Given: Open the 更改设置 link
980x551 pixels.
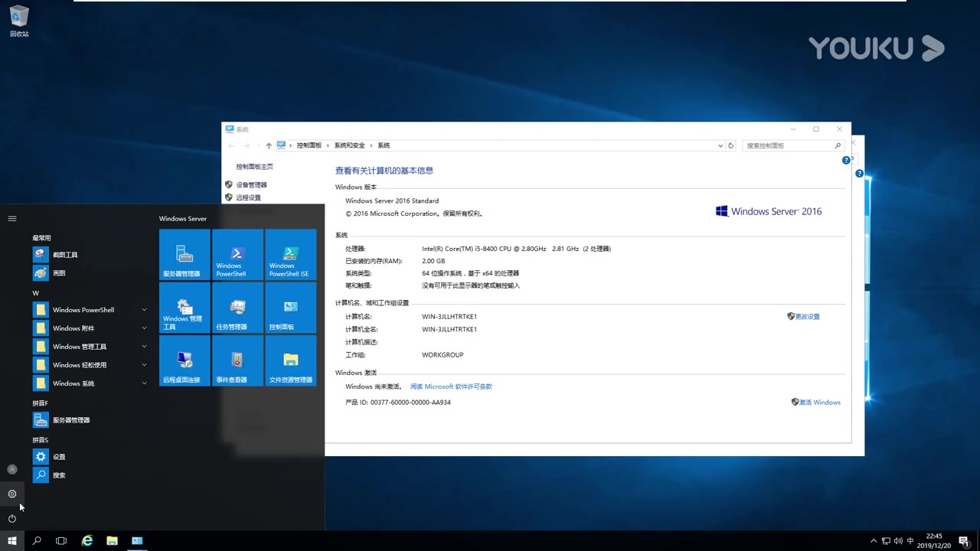Looking at the screenshot, I should tap(808, 316).
